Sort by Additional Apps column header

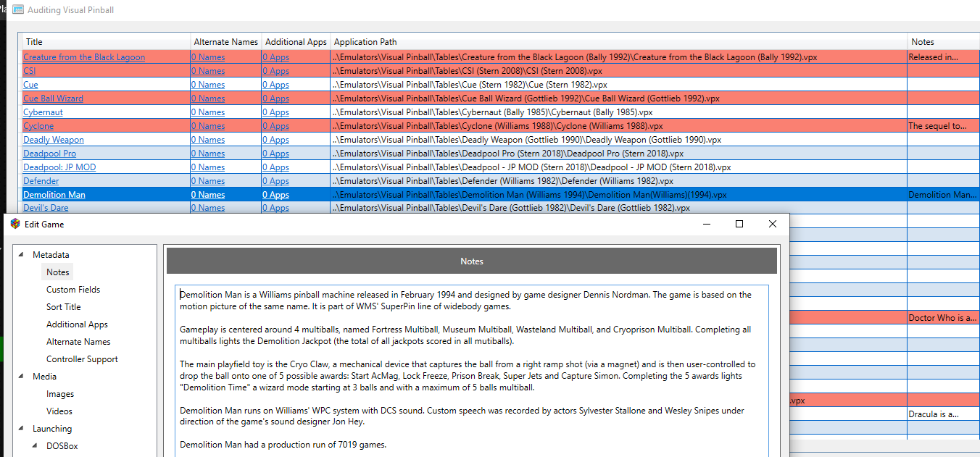[x=296, y=42]
